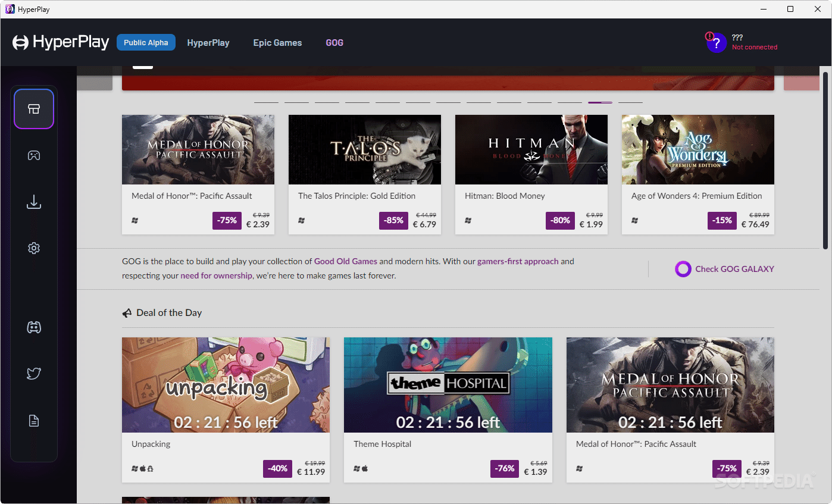
Task: Open the Discord icon in sidebar
Action: 34,327
